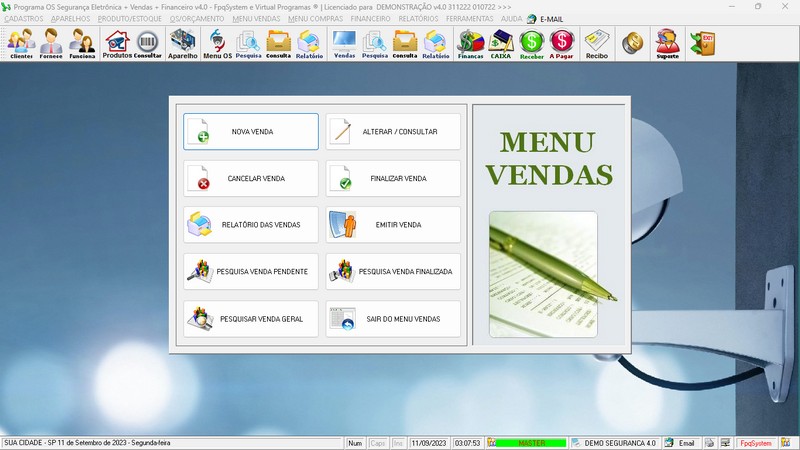Screen dimensions: 800x450
Task: Open the Aparelho toolbar icon
Action: (x=183, y=44)
